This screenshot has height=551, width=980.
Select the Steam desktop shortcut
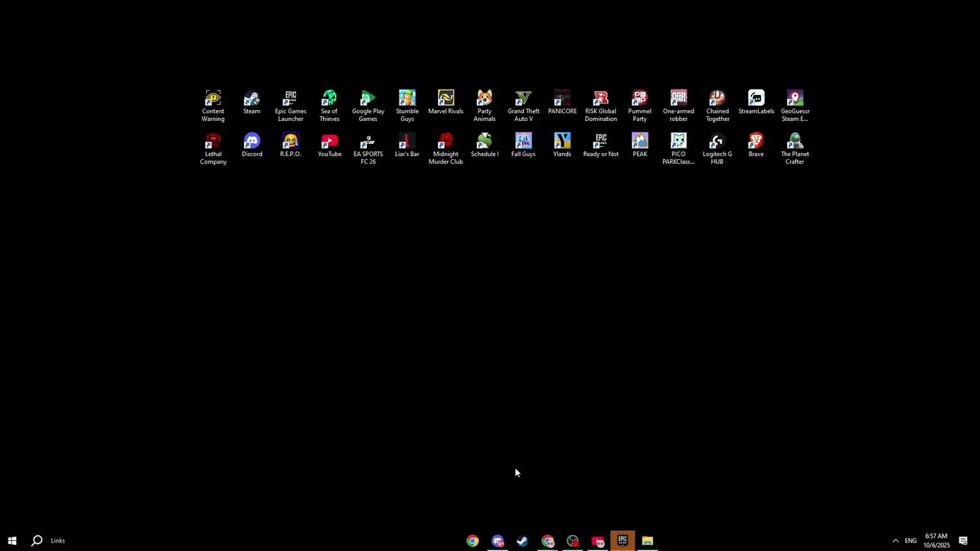(252, 103)
